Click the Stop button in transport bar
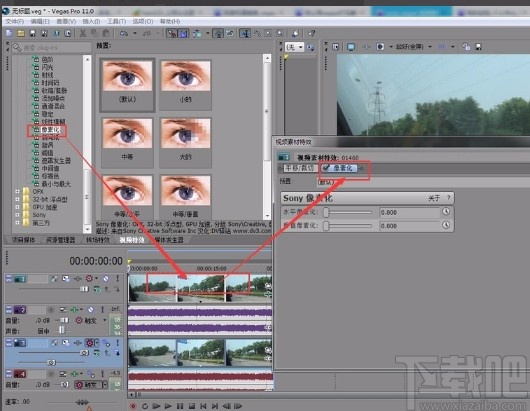The image size is (530, 411). pos(191,406)
